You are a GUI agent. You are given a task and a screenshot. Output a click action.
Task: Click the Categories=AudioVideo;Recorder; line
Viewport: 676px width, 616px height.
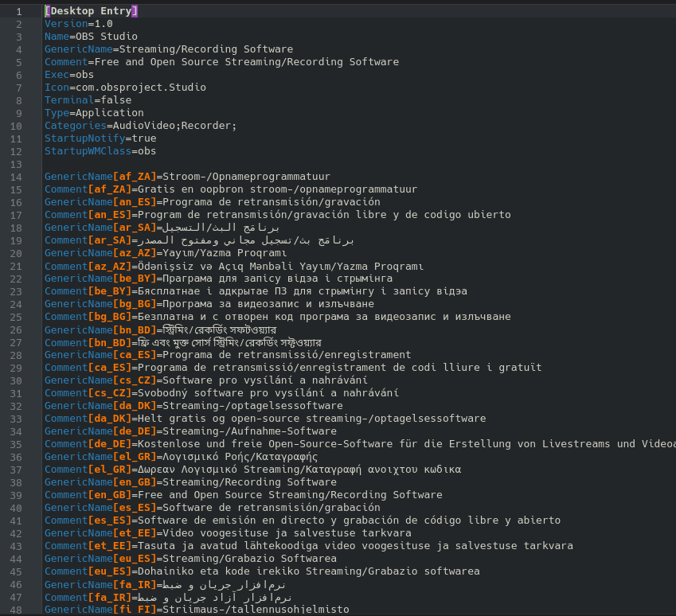tap(140, 126)
